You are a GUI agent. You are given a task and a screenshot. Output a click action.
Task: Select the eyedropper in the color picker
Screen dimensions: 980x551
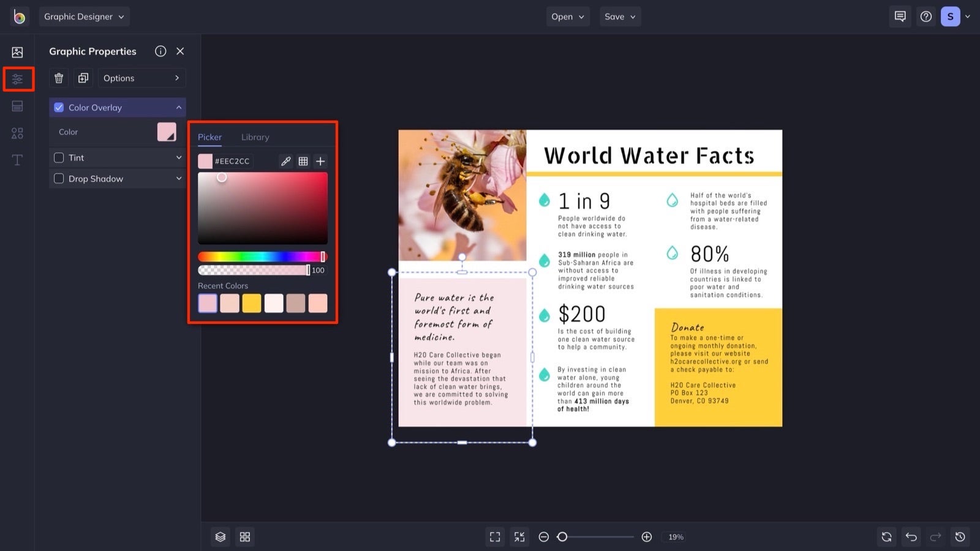(286, 161)
